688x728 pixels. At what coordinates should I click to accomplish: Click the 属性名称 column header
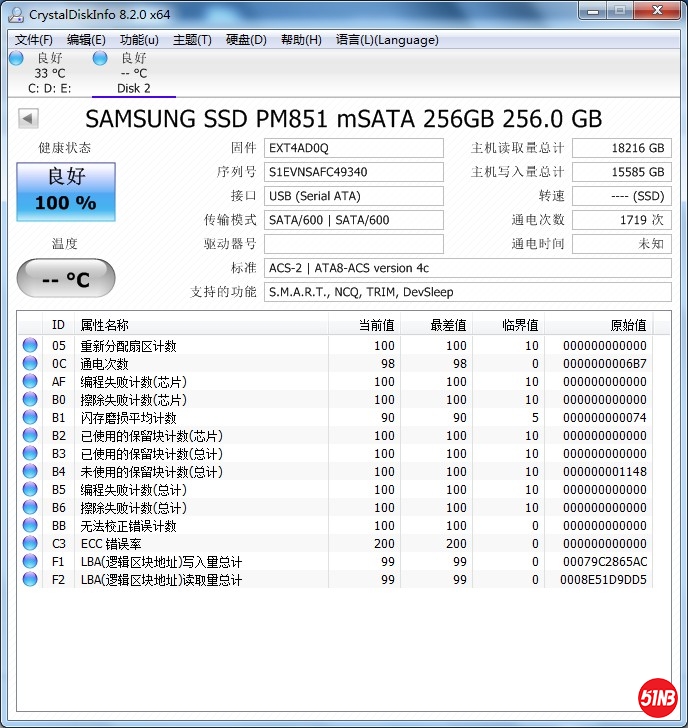(x=200, y=325)
